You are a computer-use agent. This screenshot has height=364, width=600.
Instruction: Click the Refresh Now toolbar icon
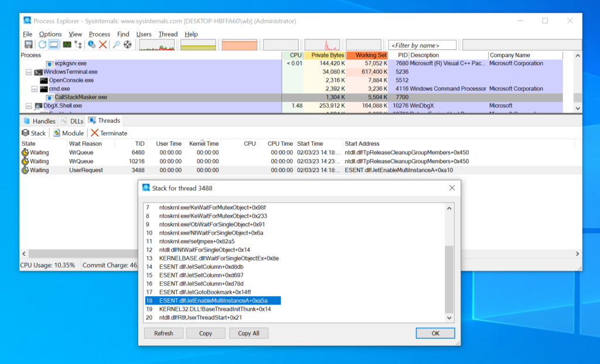(x=42, y=44)
